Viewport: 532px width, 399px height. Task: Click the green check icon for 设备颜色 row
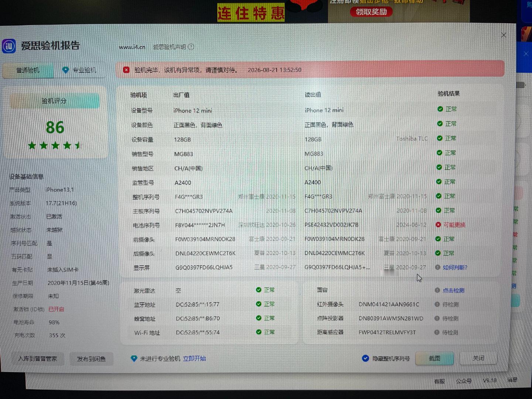tap(440, 124)
